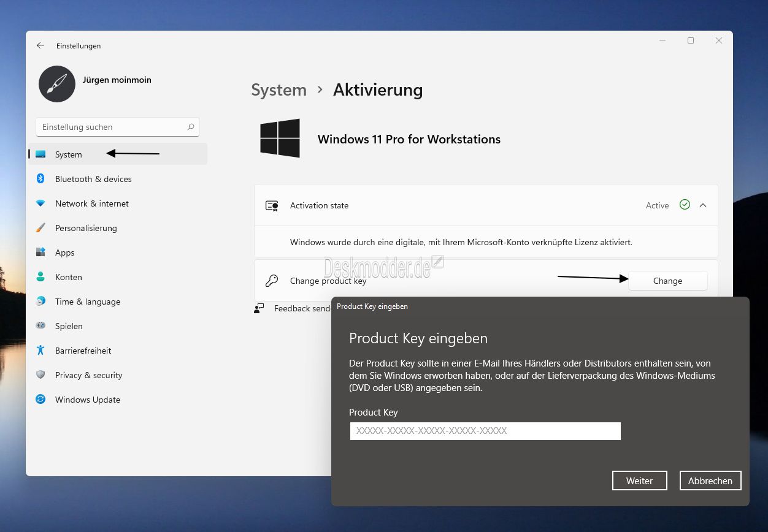Open Barrierefreiheit settings
Viewport: 768px width, 532px height.
click(118, 351)
